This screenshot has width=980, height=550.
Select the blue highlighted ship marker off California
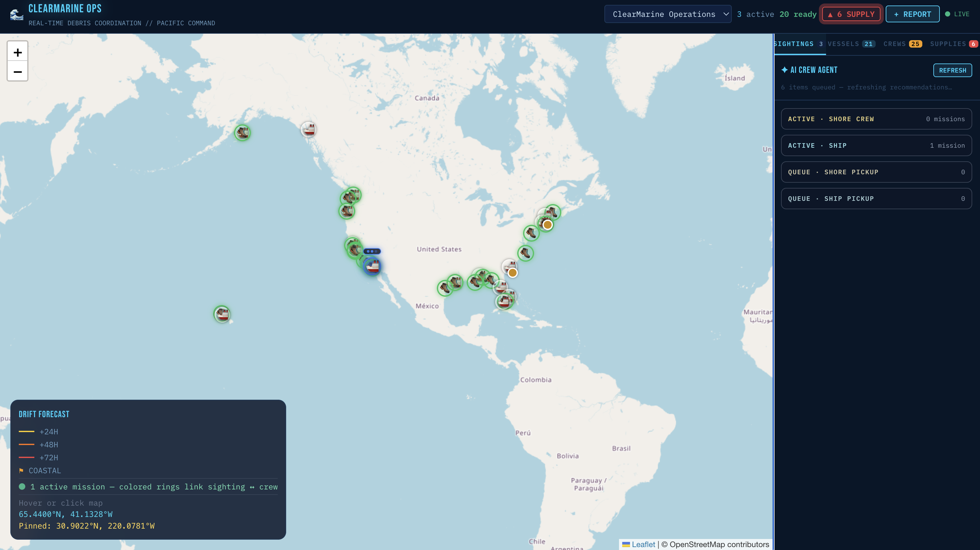(x=372, y=266)
